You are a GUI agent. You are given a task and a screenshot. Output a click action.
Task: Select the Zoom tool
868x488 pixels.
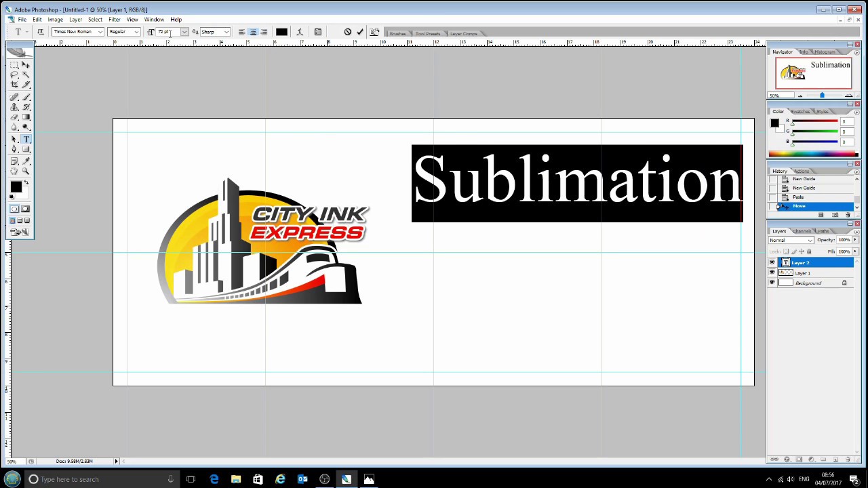point(26,171)
